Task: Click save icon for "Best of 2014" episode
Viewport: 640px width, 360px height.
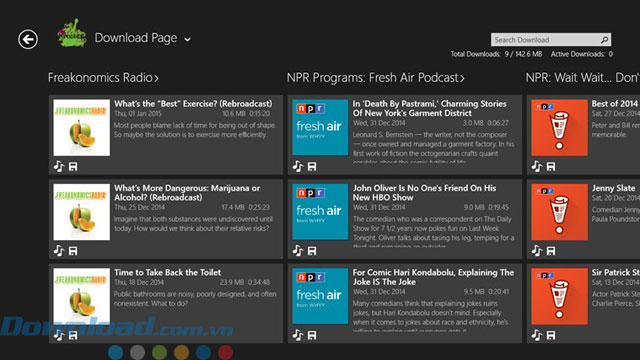Action: click(551, 167)
